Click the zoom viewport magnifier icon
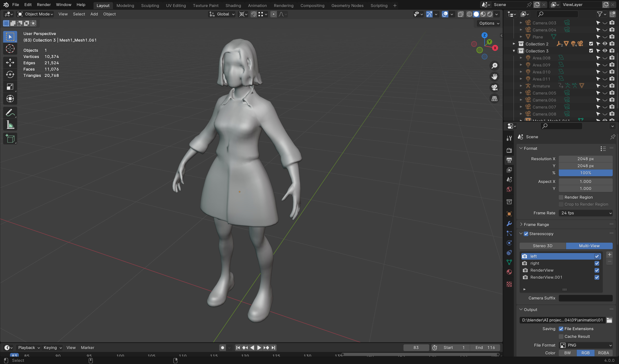619x364 pixels. pyautogui.click(x=494, y=66)
